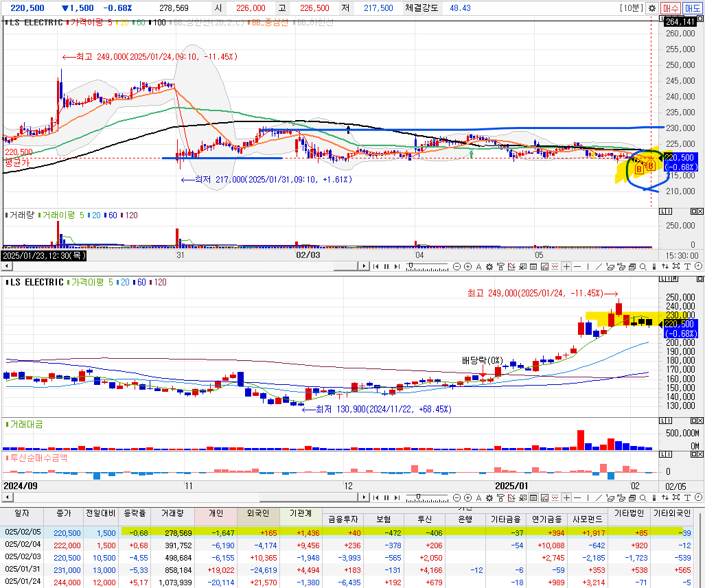Image resolution: width=705 pixels, height=588 pixels.
Task: Click magnifier icon in lower chart toolbar
Action: 643,497
